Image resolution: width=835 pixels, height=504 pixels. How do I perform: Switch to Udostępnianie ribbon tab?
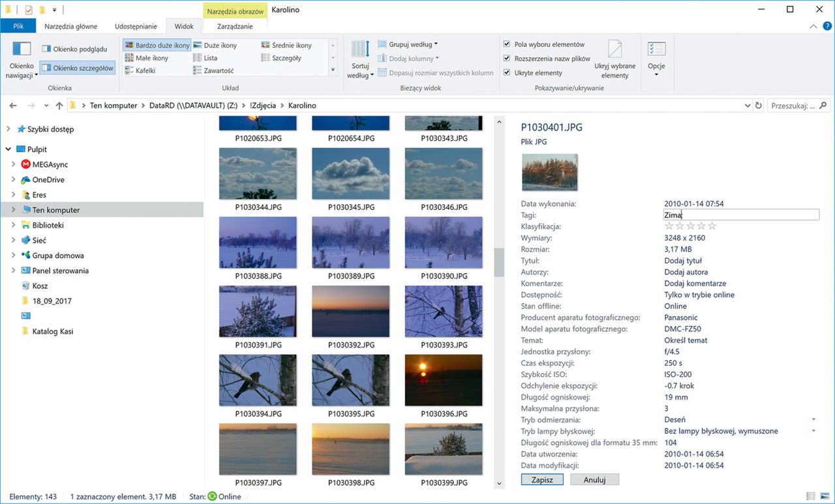136,26
